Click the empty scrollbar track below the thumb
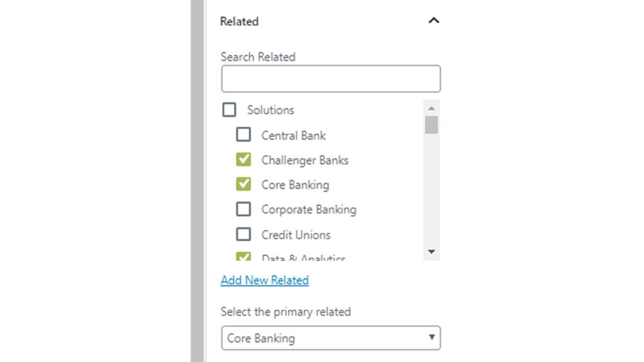644x362 pixels. coord(431,189)
